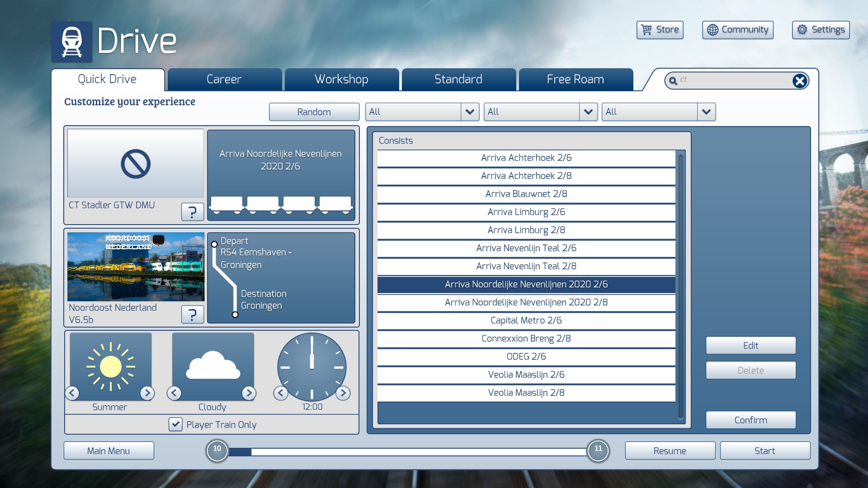Select Veolia Maaslijn 2/6 consist
The image size is (868, 488).
pos(526,375)
